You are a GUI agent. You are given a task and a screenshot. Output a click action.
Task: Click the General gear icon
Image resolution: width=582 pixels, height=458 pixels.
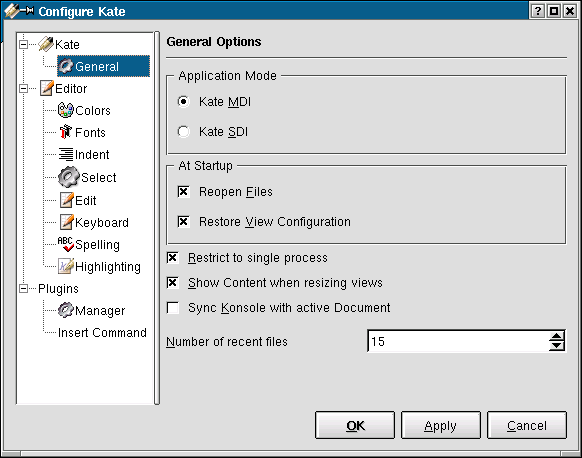(66, 66)
